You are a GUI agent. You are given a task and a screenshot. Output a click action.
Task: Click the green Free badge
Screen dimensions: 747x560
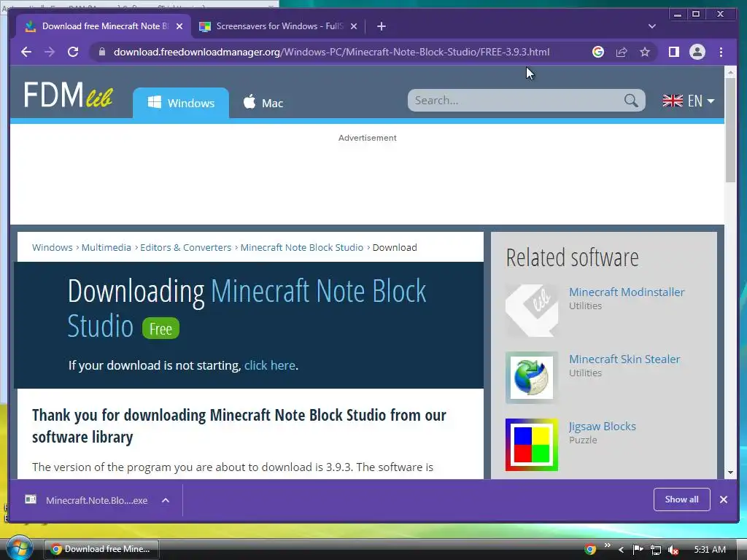click(160, 329)
